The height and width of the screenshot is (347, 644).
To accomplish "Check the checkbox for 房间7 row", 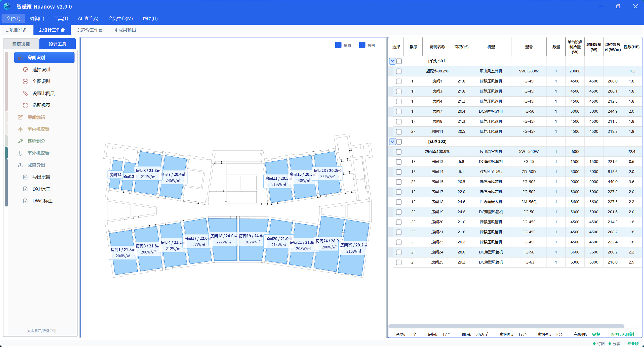I will coord(398,111).
